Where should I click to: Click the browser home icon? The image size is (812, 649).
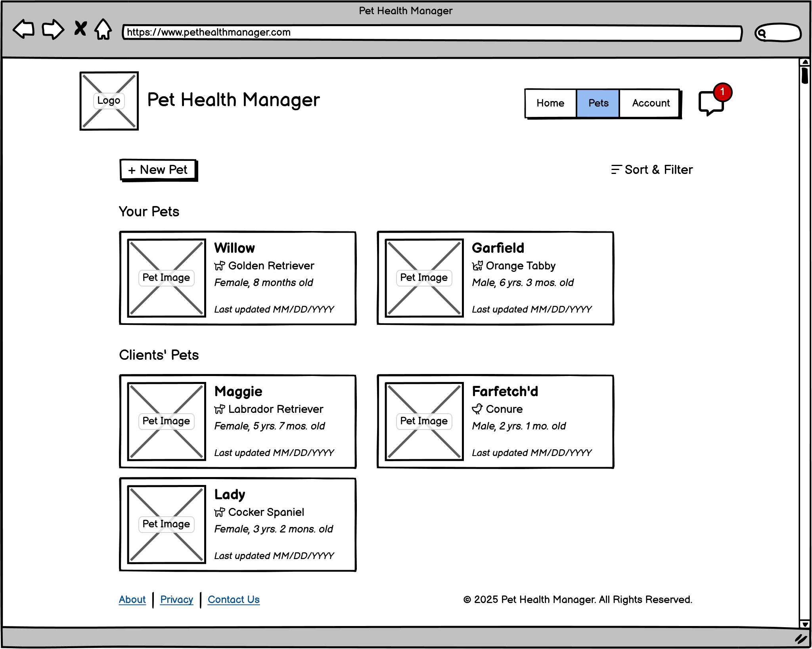[x=103, y=29]
